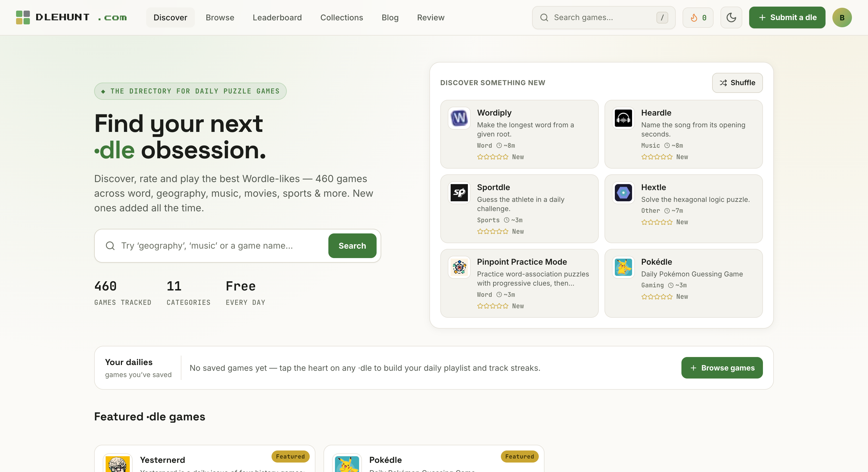
Task: Click the Yesternerd featured game thumbnail
Action: 117,463
